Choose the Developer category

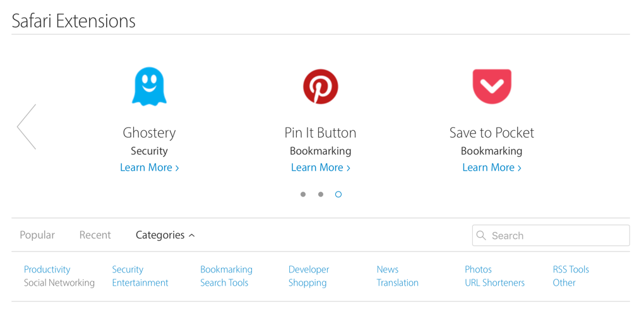(x=309, y=269)
